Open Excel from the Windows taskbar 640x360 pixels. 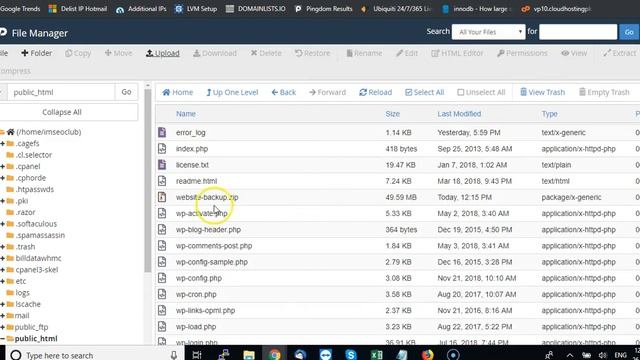376,354
